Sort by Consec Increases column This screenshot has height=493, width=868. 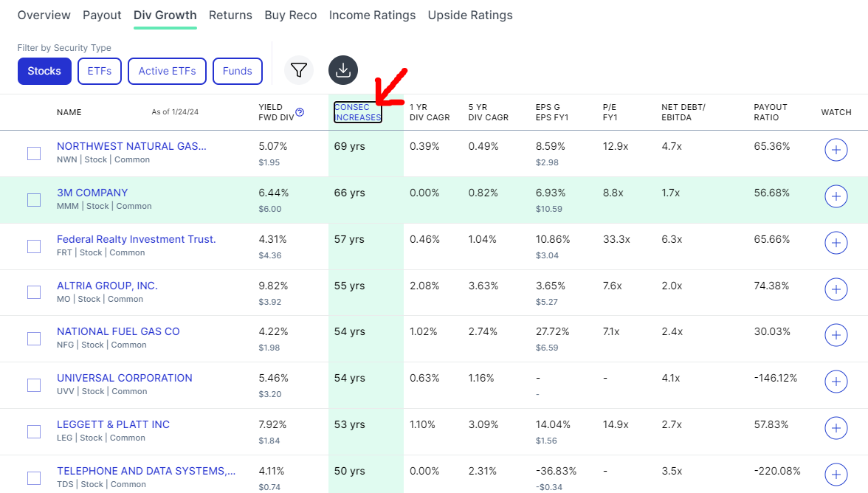[x=357, y=112]
